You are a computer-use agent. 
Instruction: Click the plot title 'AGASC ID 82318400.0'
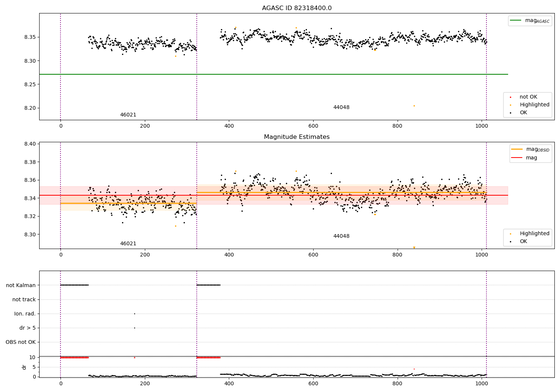click(296, 8)
